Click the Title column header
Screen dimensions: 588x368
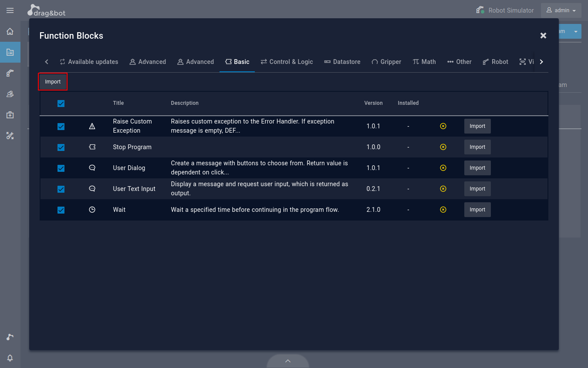[118, 103]
